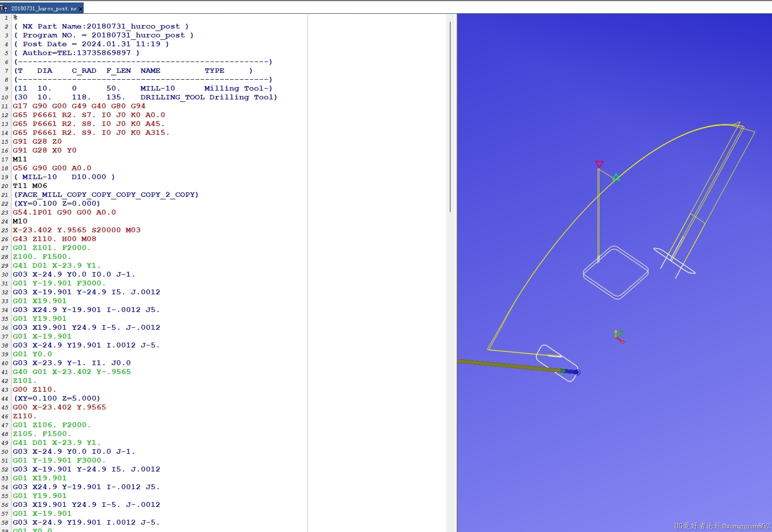Select the 20180731_hurco_post.nc file tab

(x=43, y=8)
